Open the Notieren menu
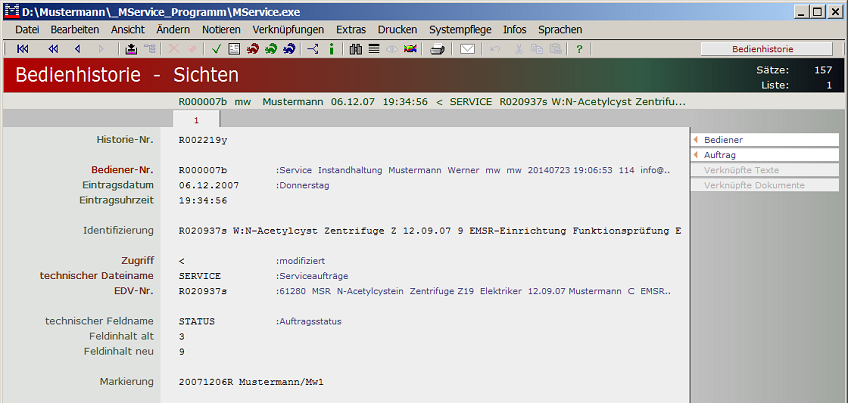 [x=221, y=29]
